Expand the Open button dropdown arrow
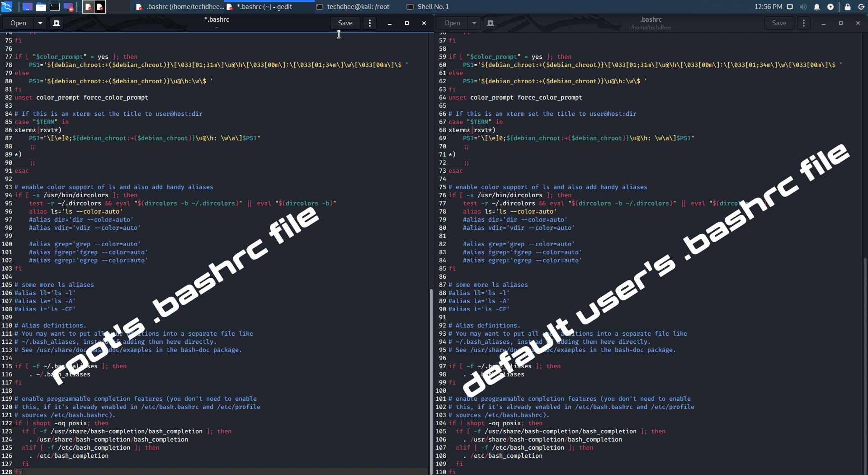The image size is (868, 475). pos(40,23)
